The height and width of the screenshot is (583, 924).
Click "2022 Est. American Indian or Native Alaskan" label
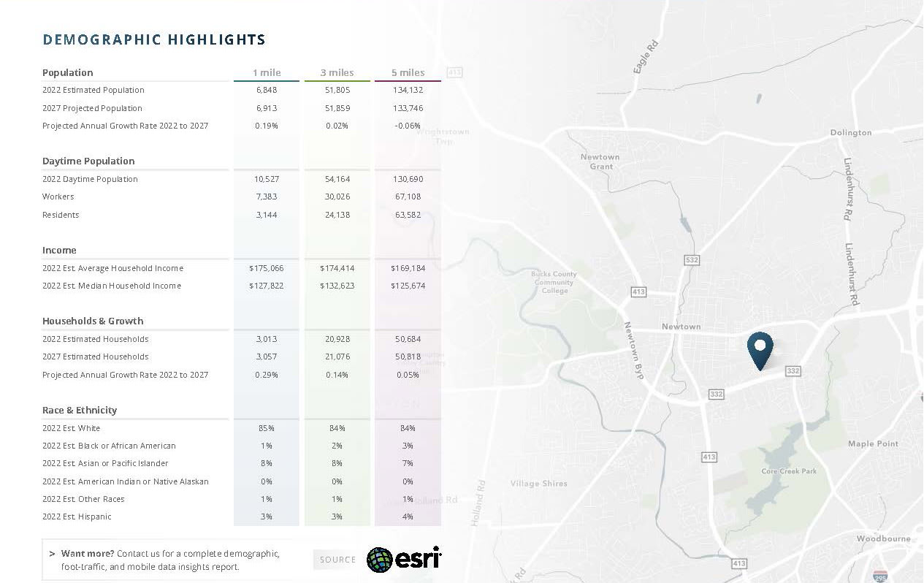pyautogui.click(x=126, y=481)
